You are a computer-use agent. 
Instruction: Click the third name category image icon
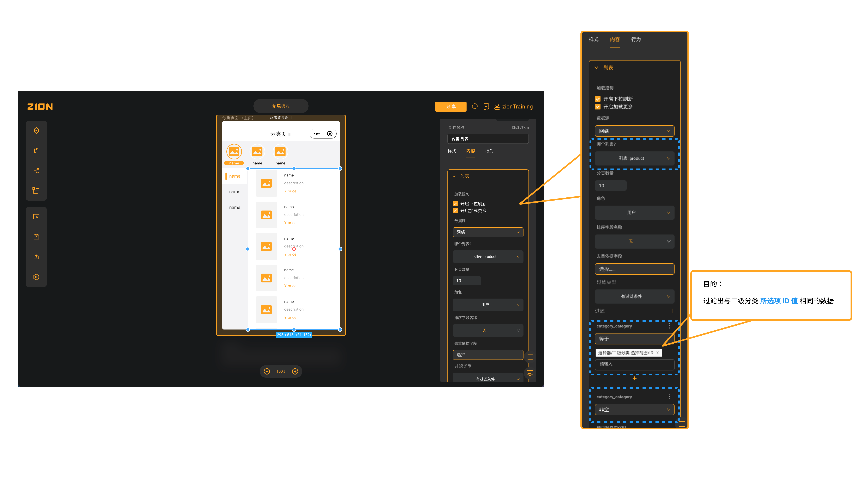280,152
